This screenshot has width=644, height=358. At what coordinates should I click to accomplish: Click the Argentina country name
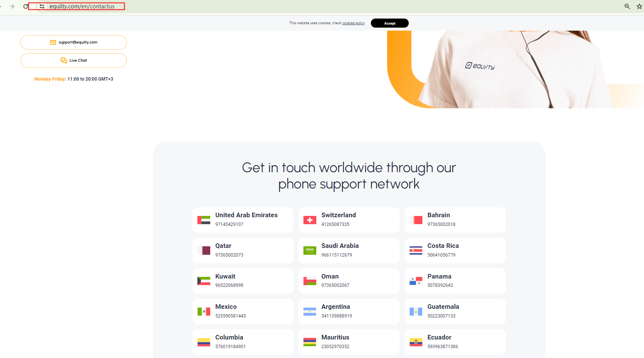coord(336,307)
